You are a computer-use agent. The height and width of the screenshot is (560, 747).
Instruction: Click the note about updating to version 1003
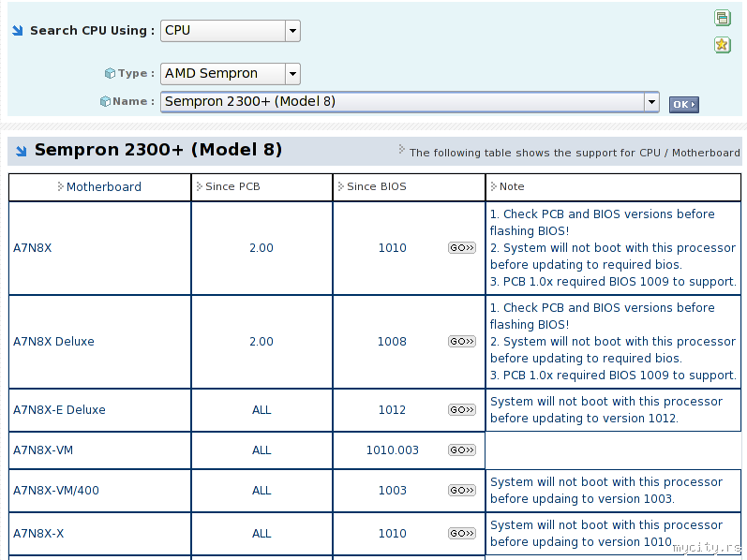coord(606,490)
